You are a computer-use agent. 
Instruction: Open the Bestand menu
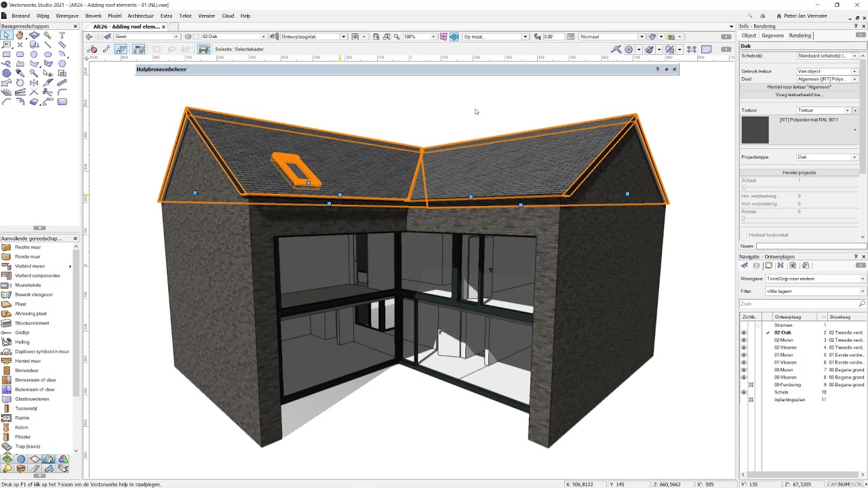[20, 16]
